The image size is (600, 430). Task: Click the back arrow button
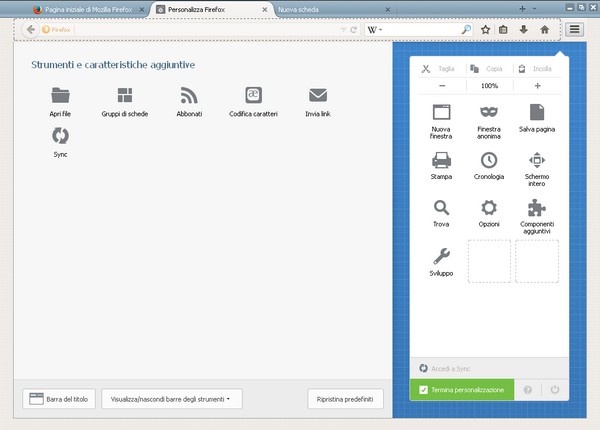point(31,29)
